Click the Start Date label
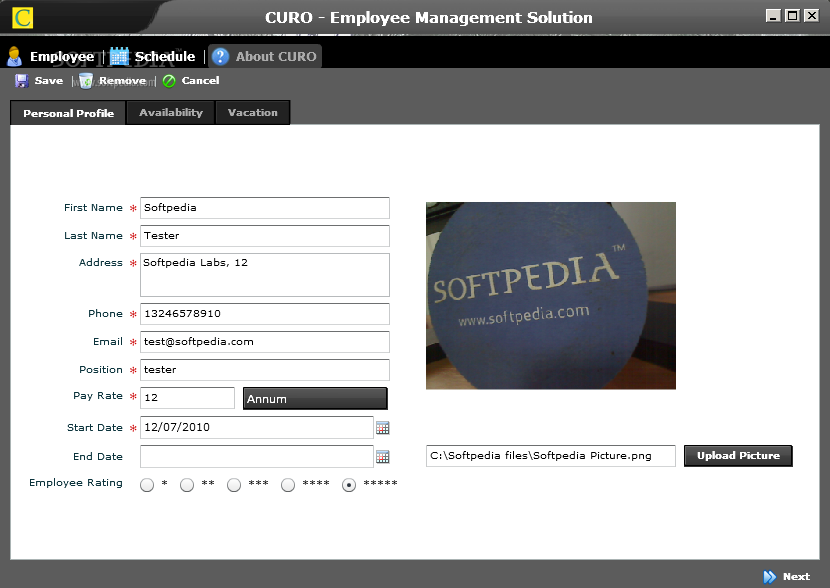 95,428
